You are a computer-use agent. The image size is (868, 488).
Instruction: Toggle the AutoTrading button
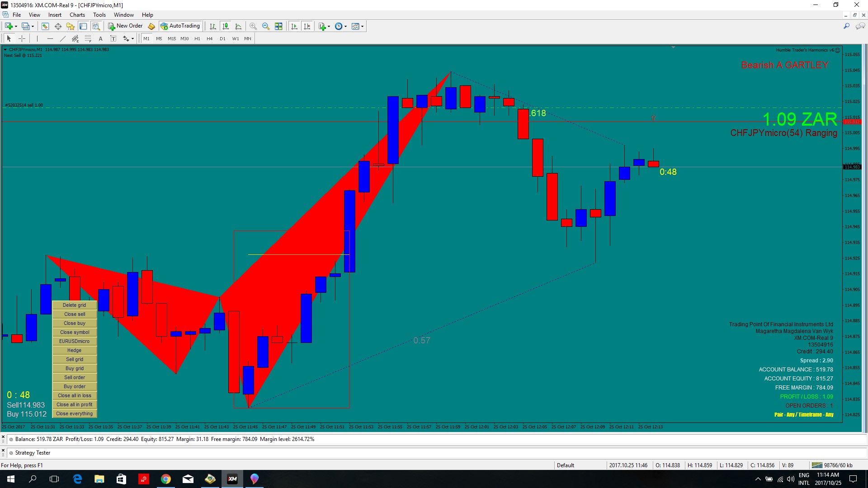click(x=180, y=26)
